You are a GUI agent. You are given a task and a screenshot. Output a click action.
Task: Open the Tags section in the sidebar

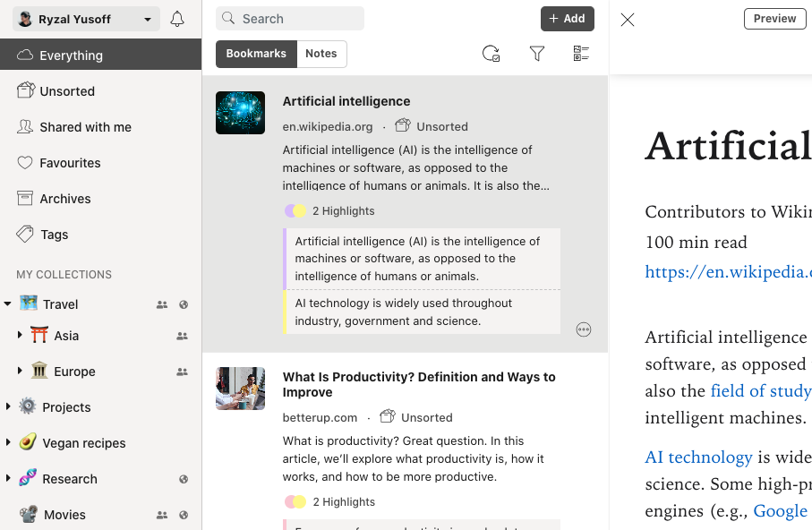pyautogui.click(x=54, y=234)
